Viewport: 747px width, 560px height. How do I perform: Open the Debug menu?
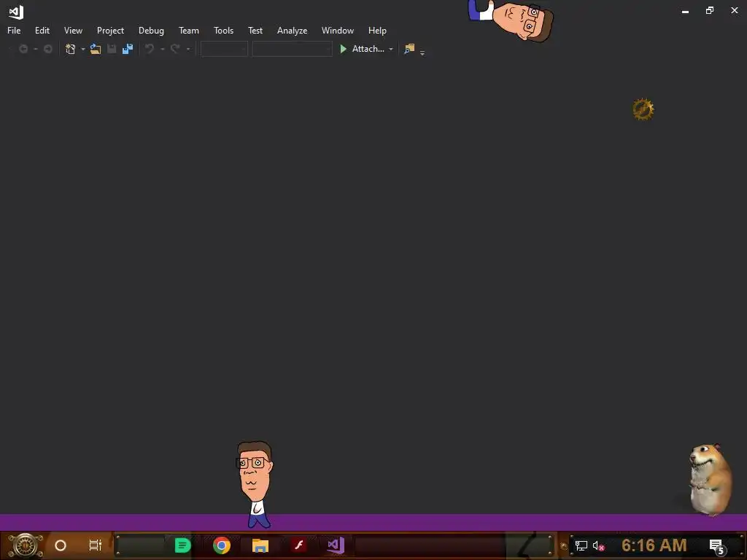click(151, 31)
